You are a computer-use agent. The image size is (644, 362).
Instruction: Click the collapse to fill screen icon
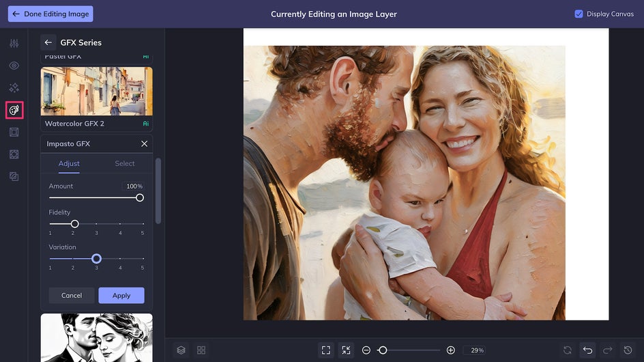tap(347, 350)
